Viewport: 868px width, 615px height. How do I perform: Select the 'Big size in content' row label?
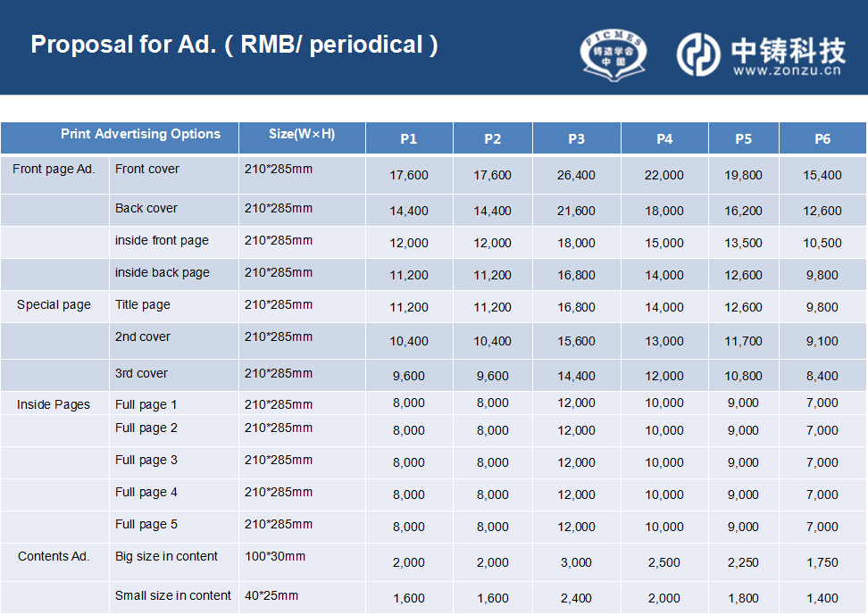pos(166,556)
